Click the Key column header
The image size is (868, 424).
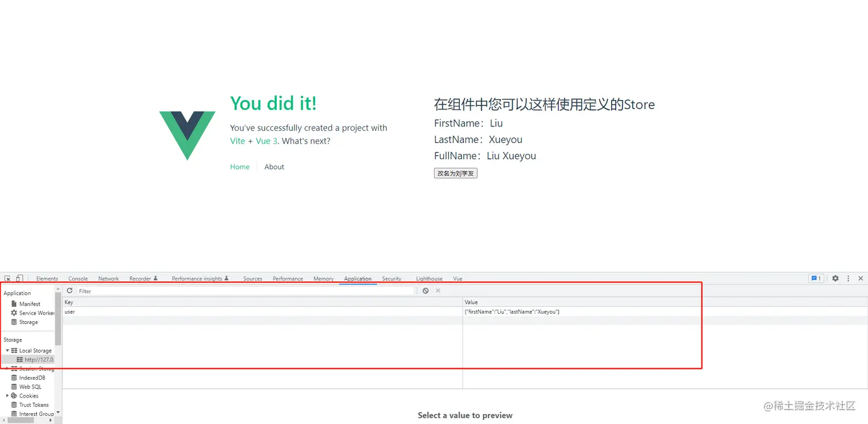click(x=262, y=302)
